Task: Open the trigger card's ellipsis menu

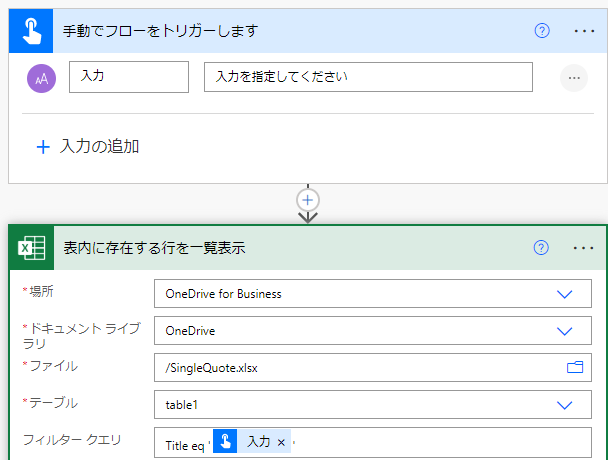Action: 584,31
